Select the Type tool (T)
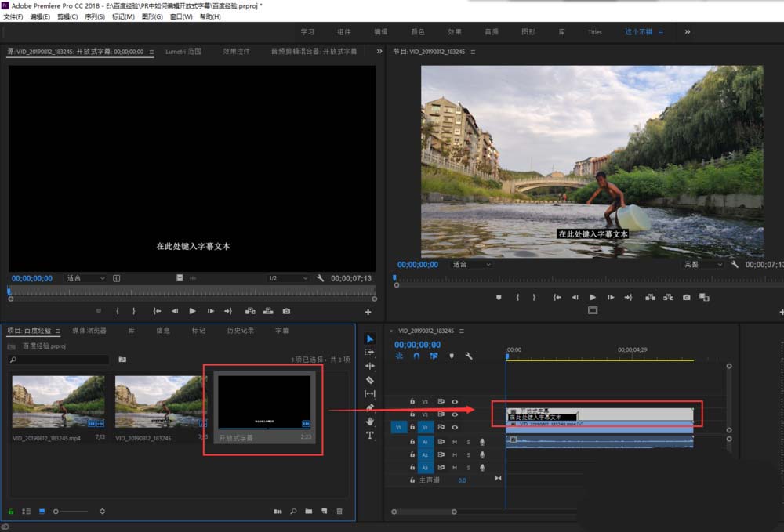The image size is (784, 532). (370, 436)
